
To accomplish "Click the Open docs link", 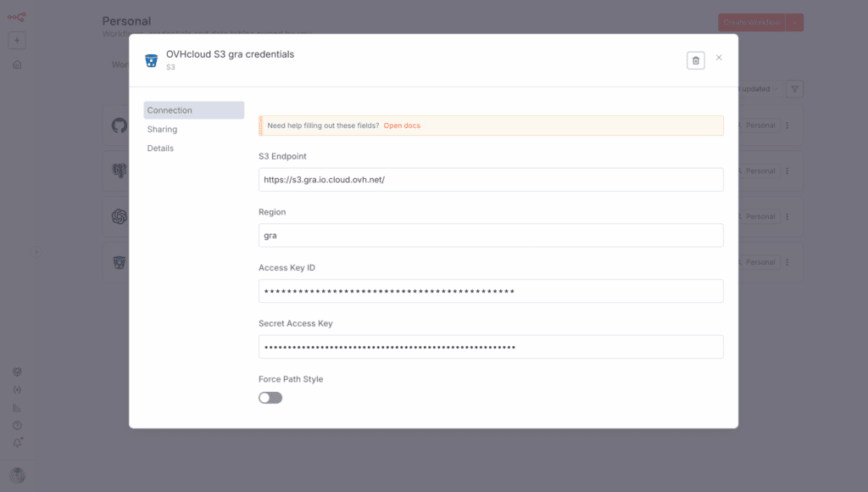I will tap(402, 126).
